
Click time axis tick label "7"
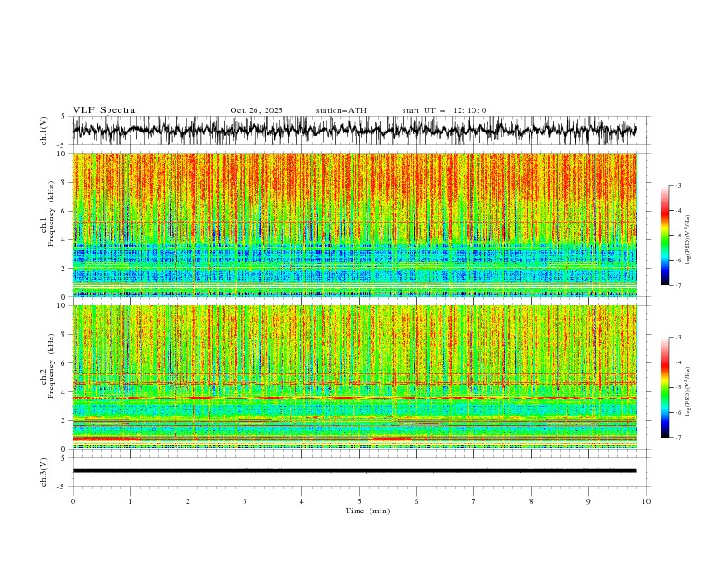tap(474, 501)
